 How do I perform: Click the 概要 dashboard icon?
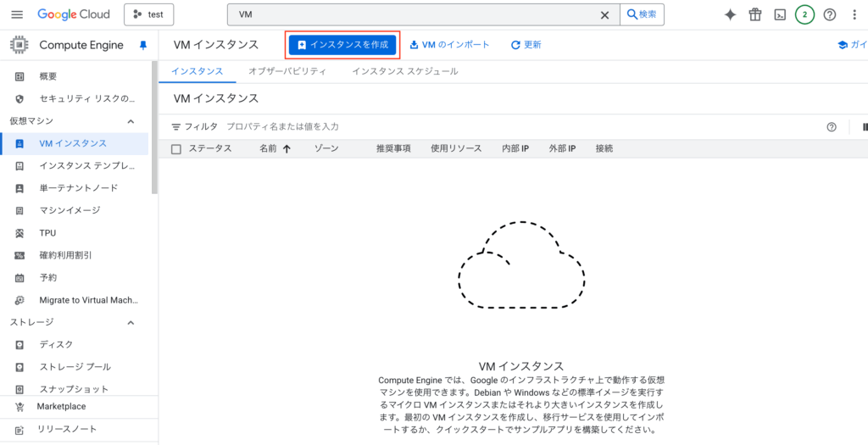click(x=19, y=76)
